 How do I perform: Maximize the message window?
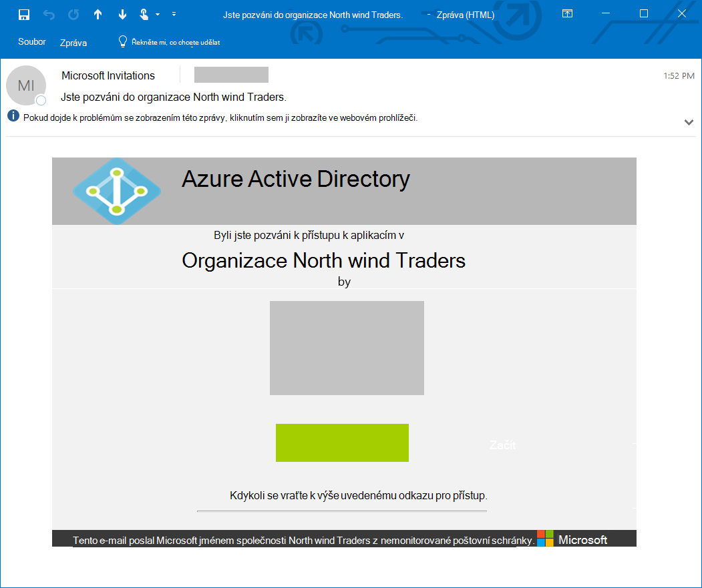644,13
